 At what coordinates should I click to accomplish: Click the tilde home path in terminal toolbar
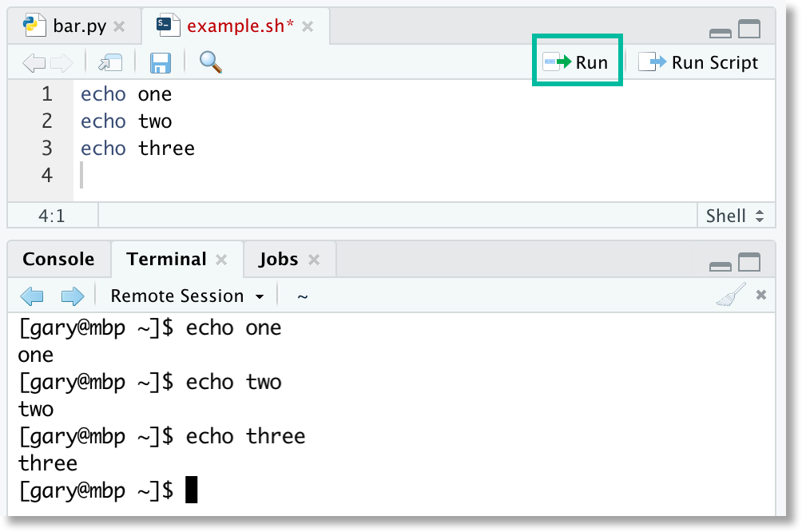tap(302, 296)
